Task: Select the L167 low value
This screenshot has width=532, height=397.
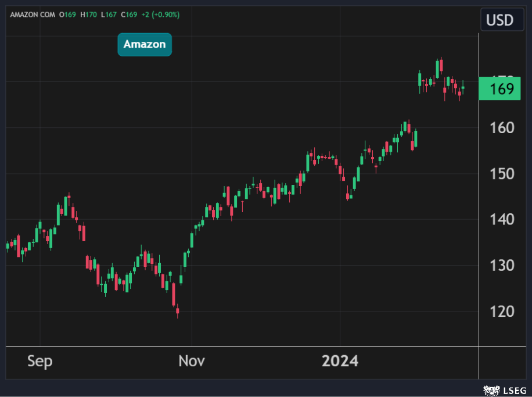Action: [110, 15]
